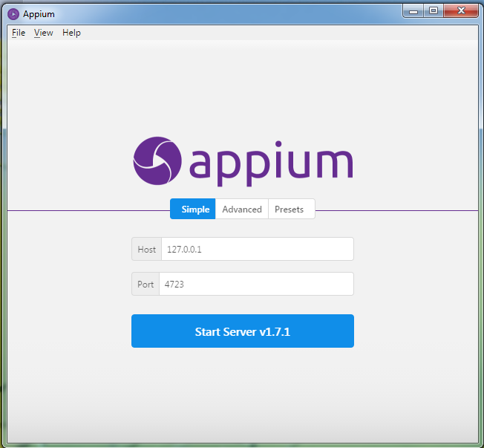Click the Appium icon in the title bar
Screen dimensions: 484x448
point(13,14)
